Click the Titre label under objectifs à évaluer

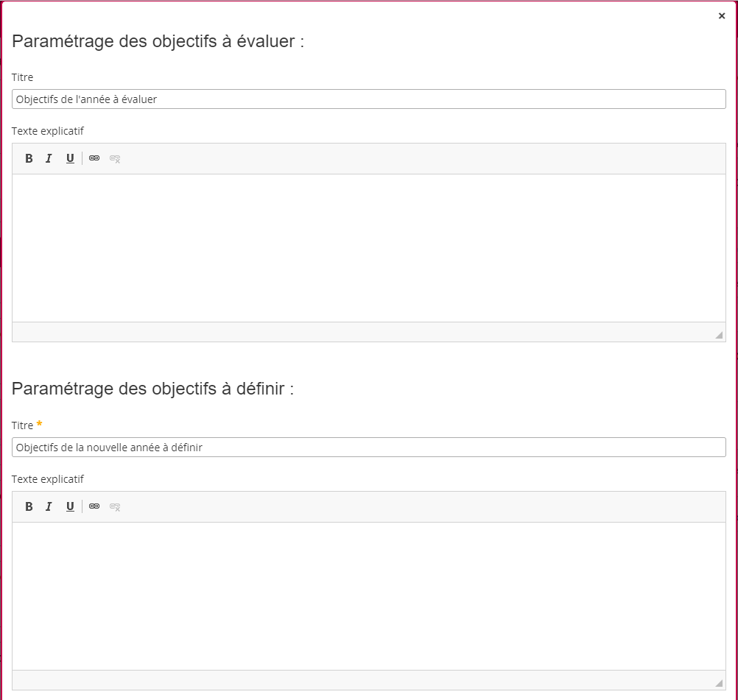(22, 77)
